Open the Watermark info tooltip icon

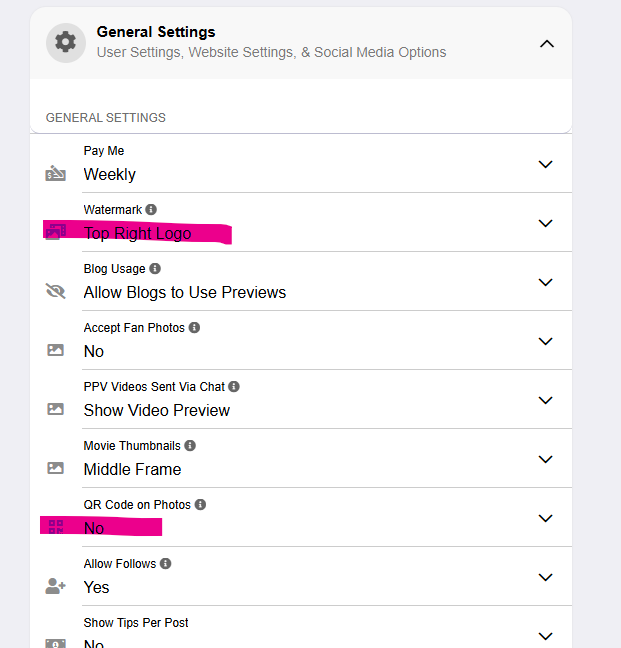pyautogui.click(x=151, y=210)
